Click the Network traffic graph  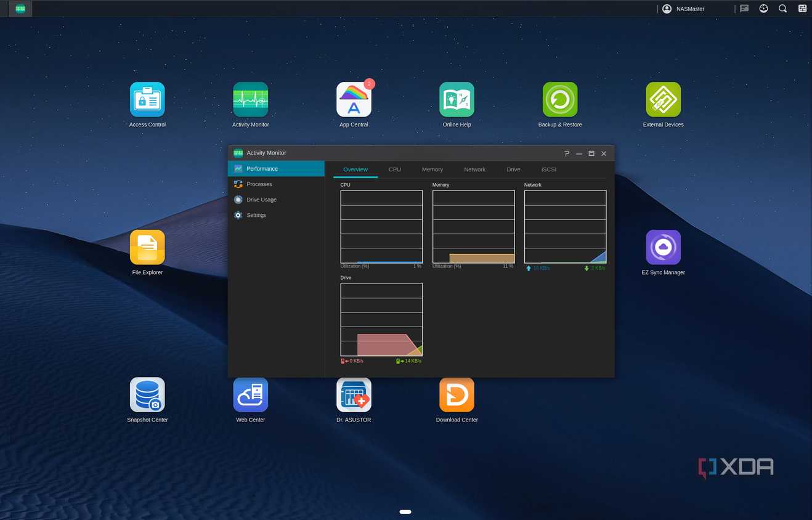pos(565,227)
